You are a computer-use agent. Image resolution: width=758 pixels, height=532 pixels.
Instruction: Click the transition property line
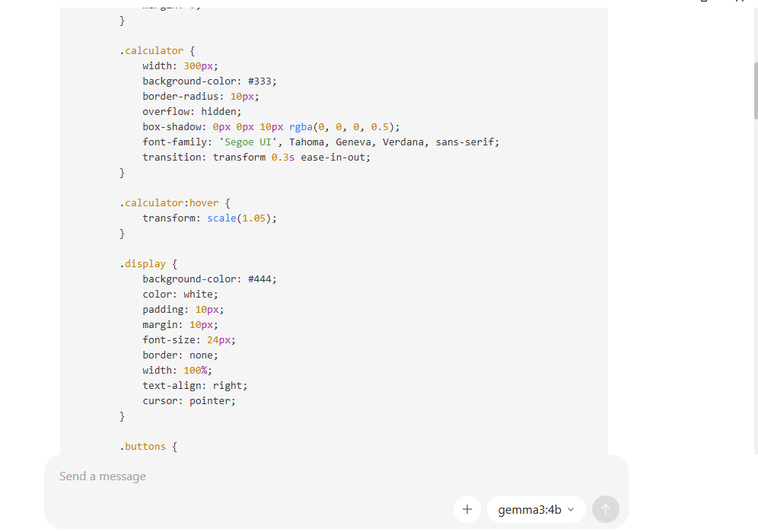(x=256, y=158)
